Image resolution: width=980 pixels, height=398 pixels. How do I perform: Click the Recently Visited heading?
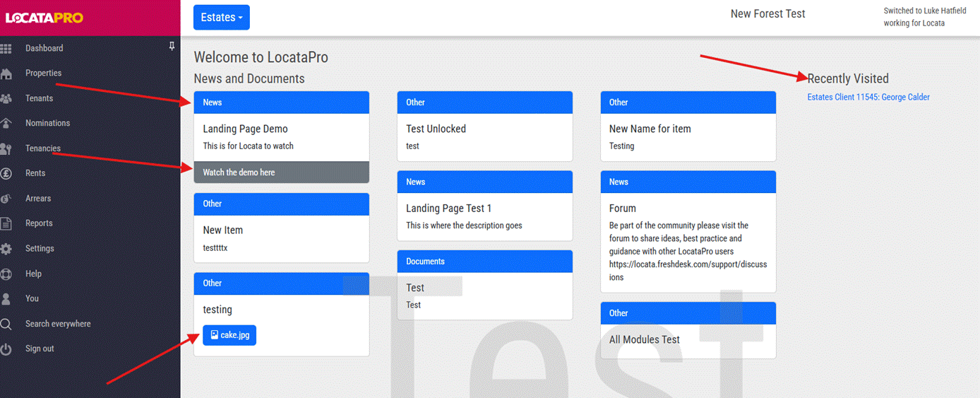click(848, 78)
